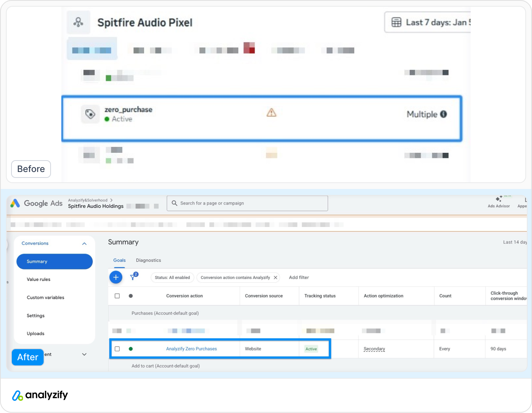The width and height of the screenshot is (532, 413).
Task: Select the Spitfire Audio Holdings account name
Action: coord(96,206)
